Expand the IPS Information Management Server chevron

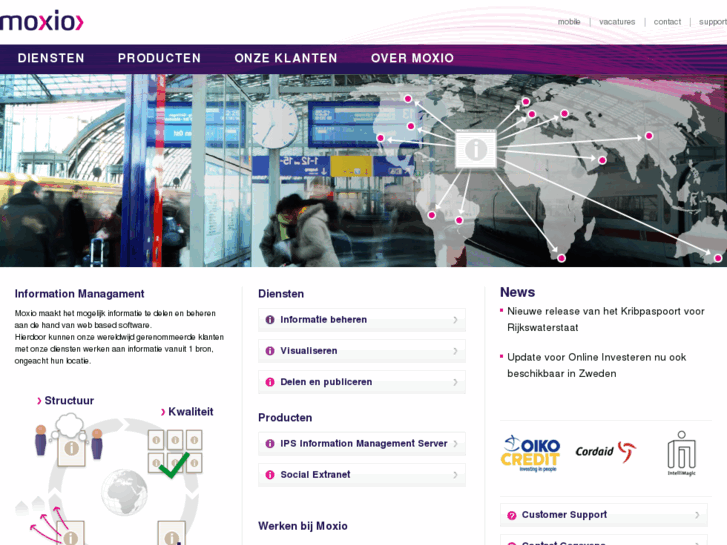click(455, 443)
